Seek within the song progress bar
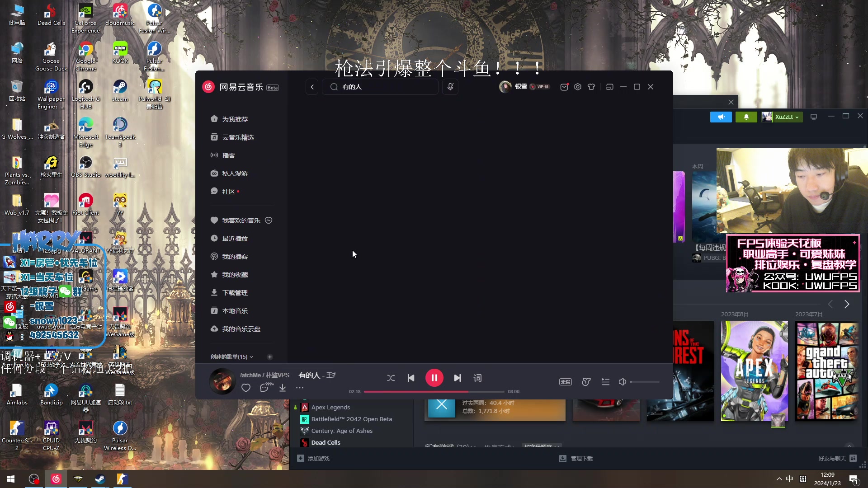Image resolution: width=868 pixels, height=488 pixels. (x=434, y=391)
